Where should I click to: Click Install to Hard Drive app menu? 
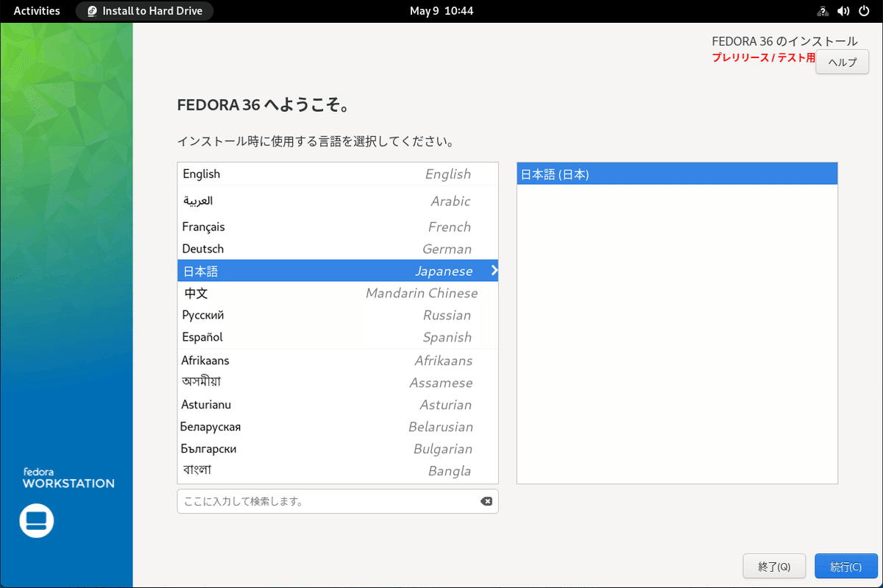(144, 11)
